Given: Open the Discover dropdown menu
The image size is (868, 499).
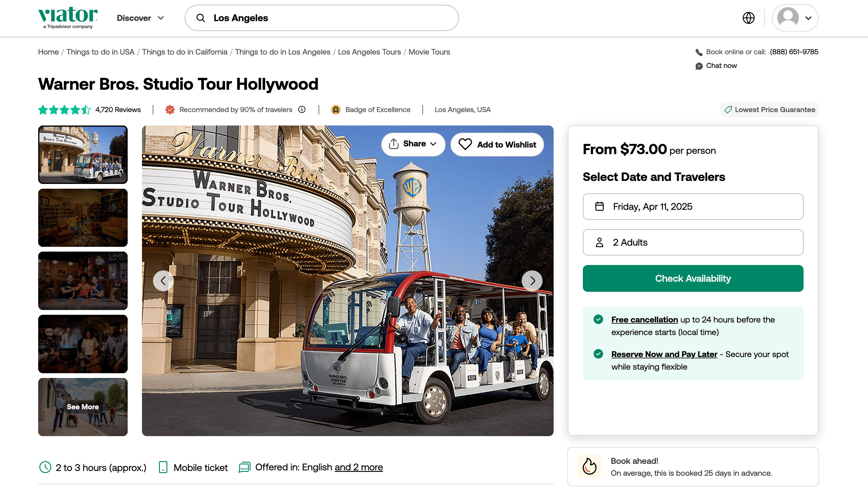Looking at the screenshot, I should [x=140, y=18].
